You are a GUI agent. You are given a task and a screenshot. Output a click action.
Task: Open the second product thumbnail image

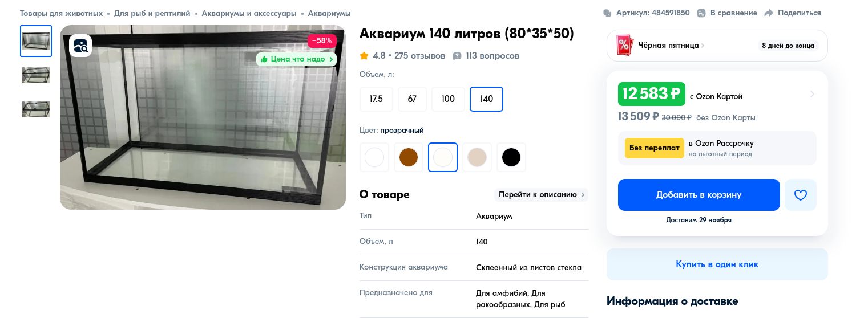click(36, 75)
